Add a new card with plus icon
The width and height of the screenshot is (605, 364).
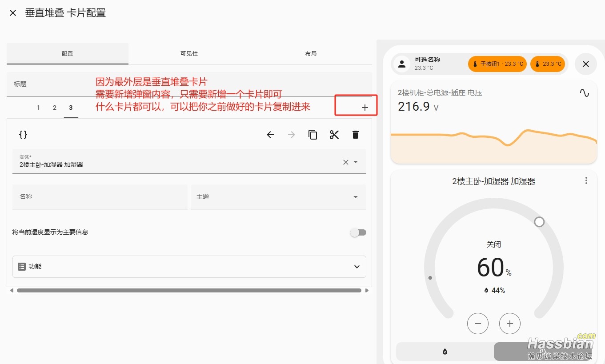[365, 108]
